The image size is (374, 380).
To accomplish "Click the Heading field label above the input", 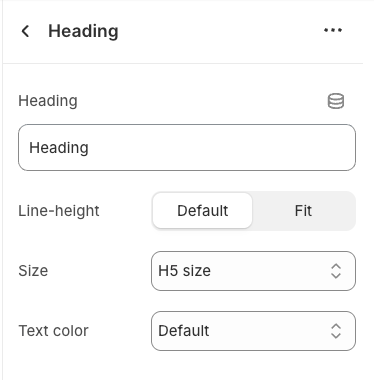I will [48, 101].
